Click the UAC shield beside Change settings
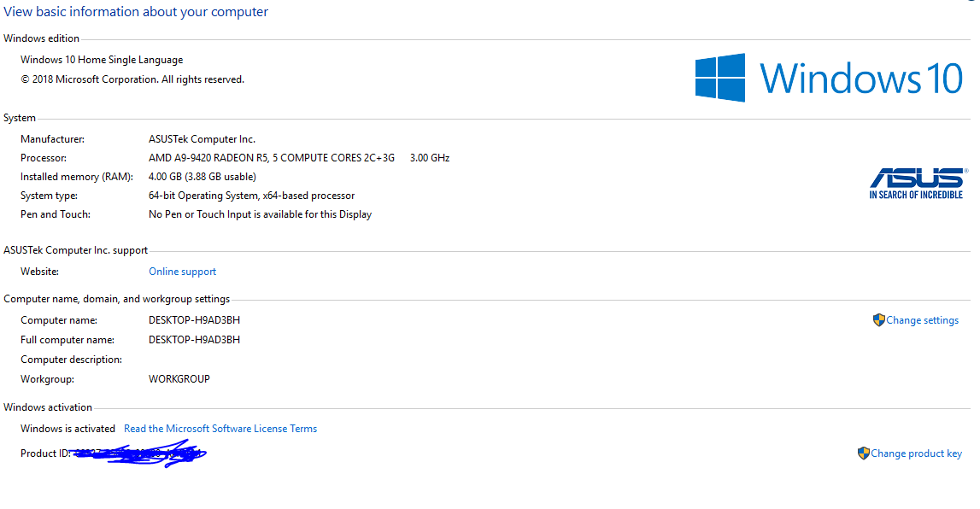The height and width of the screenshot is (509, 980). coord(878,319)
